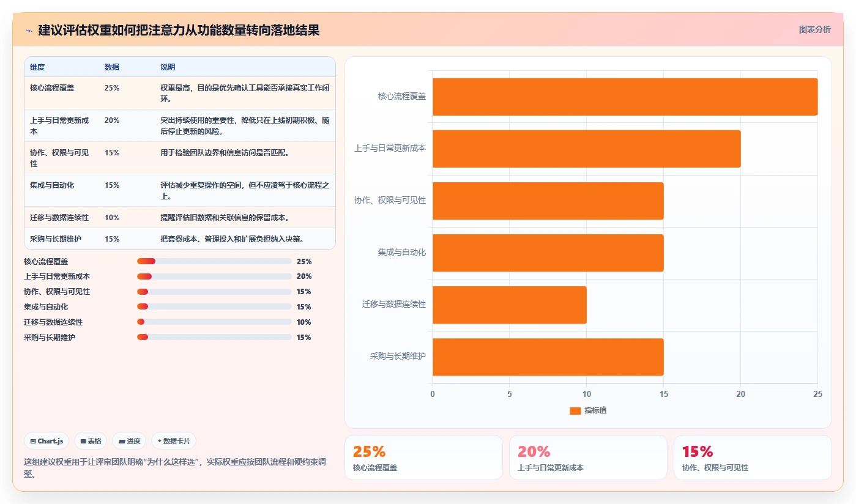Click the 10% label right of the progress bar
Viewport: 856px width, 504px height.
click(x=303, y=322)
